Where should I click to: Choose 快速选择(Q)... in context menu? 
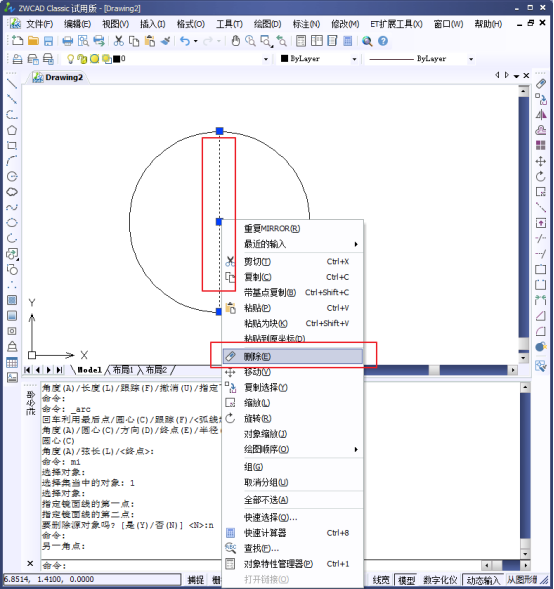point(293,518)
